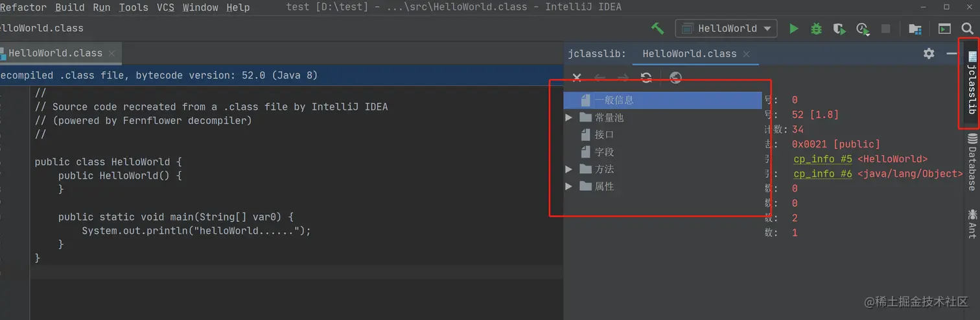Screen dimensions: 980x320
Task: Click the 'public static void main' code line
Action: 176,217
